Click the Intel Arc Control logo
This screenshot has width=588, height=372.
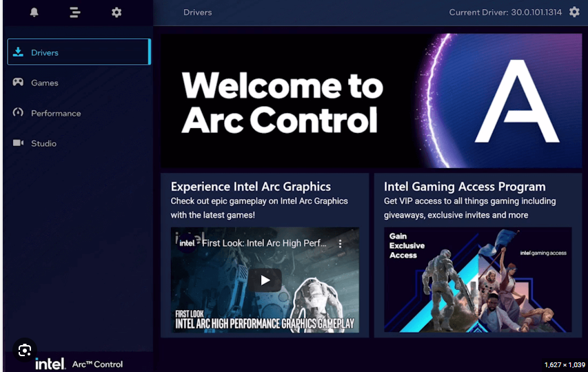79,364
